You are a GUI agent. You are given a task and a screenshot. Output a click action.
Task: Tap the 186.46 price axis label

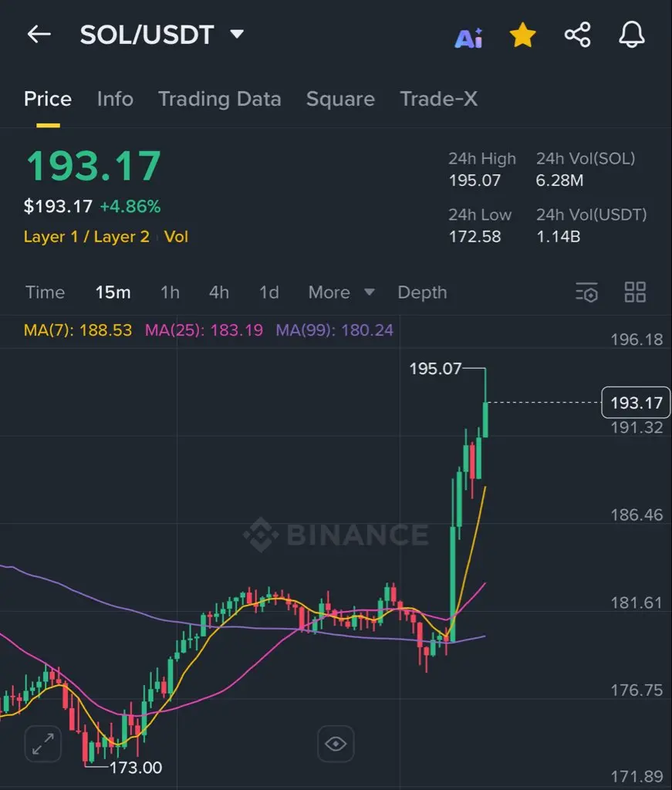(x=637, y=515)
